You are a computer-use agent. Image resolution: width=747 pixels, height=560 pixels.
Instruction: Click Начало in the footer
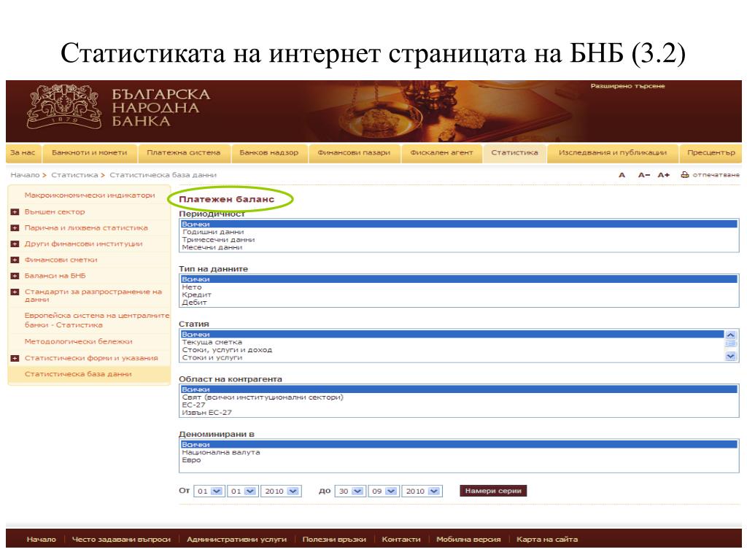point(41,540)
